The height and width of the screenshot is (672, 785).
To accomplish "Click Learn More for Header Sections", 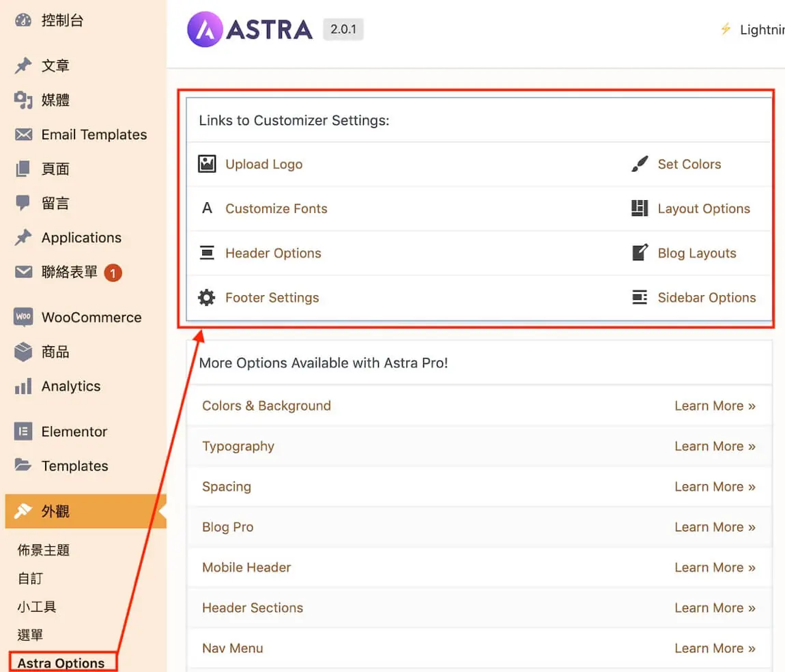I will [715, 607].
